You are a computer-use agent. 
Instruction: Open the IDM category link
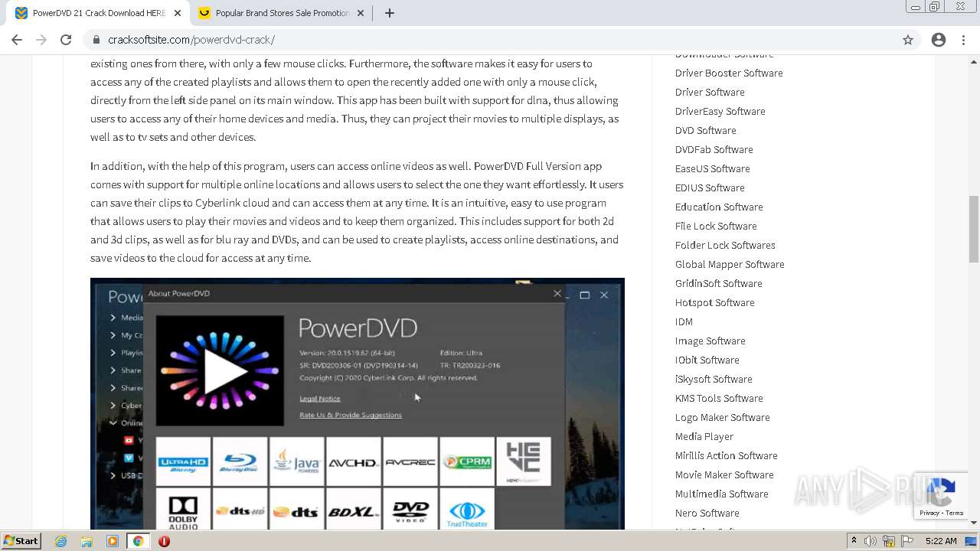(684, 321)
